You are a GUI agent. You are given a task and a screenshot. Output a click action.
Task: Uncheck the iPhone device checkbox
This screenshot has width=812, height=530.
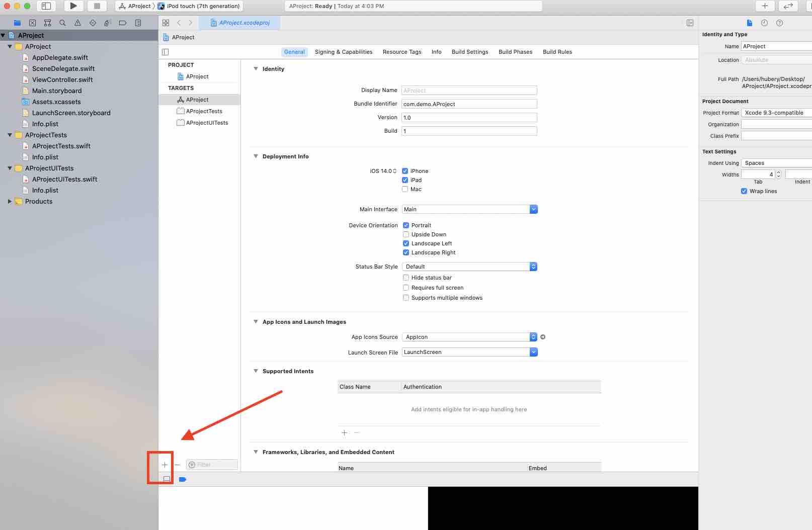click(405, 171)
